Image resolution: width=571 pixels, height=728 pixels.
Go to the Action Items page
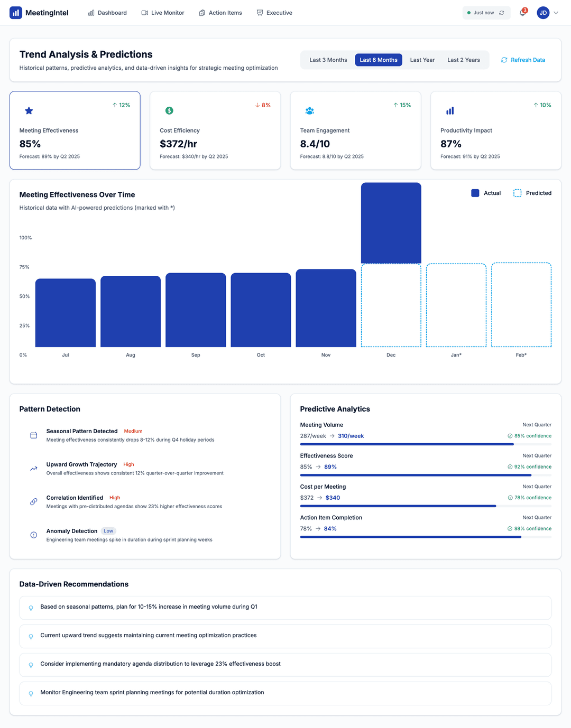(x=220, y=13)
